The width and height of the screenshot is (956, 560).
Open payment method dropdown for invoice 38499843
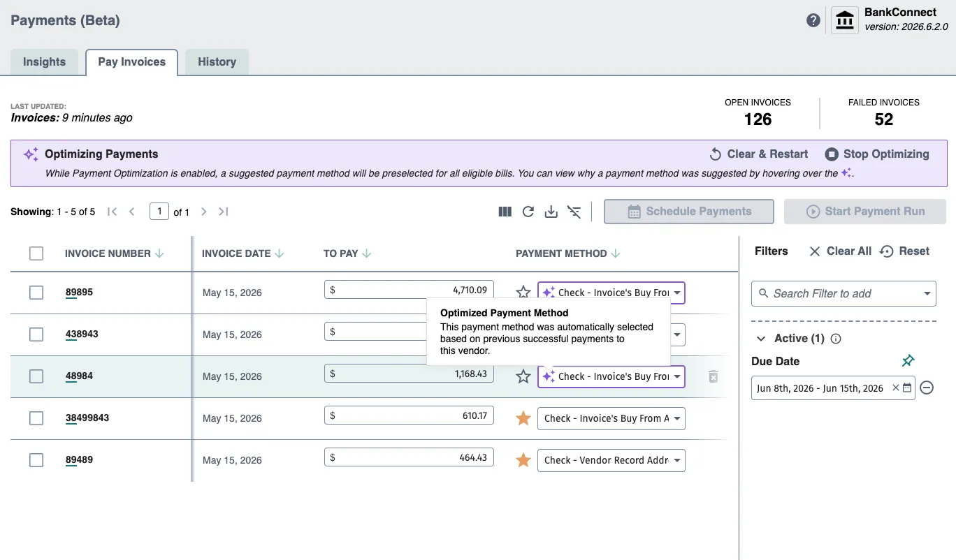[x=611, y=418]
